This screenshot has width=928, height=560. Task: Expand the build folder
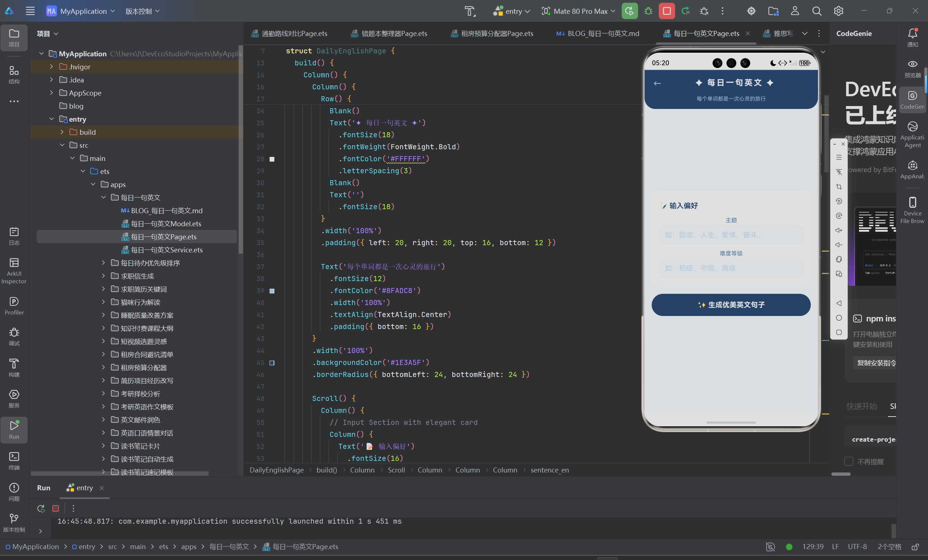(62, 132)
